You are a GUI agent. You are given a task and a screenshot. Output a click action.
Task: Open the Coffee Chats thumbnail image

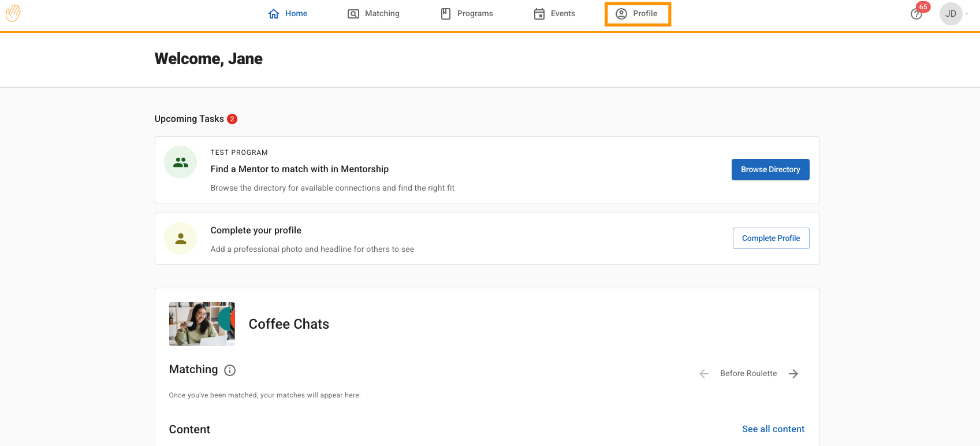point(202,324)
